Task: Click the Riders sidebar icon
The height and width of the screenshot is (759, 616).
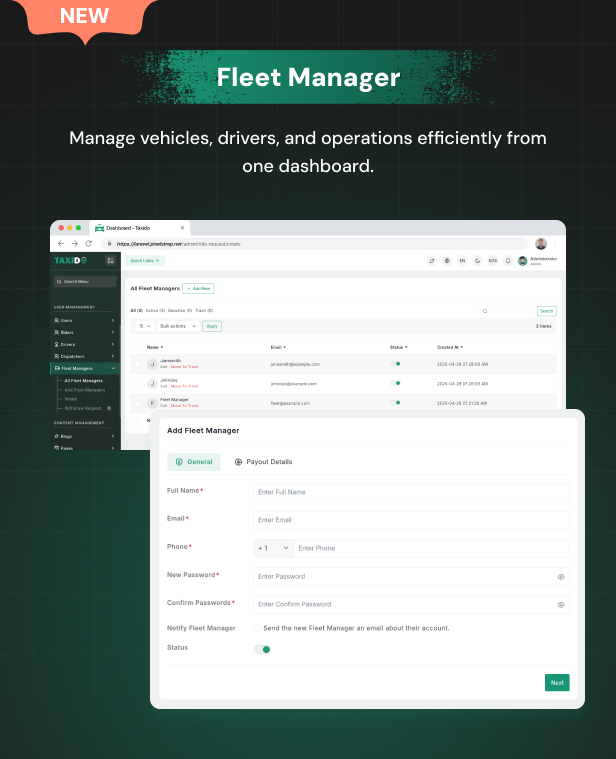Action: point(57,333)
